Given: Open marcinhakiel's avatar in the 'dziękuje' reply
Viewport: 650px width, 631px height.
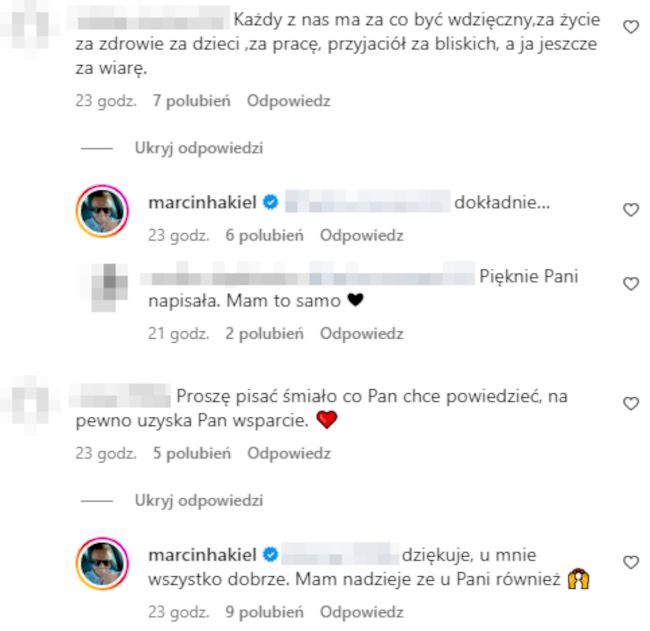Looking at the screenshot, I should click(102, 563).
